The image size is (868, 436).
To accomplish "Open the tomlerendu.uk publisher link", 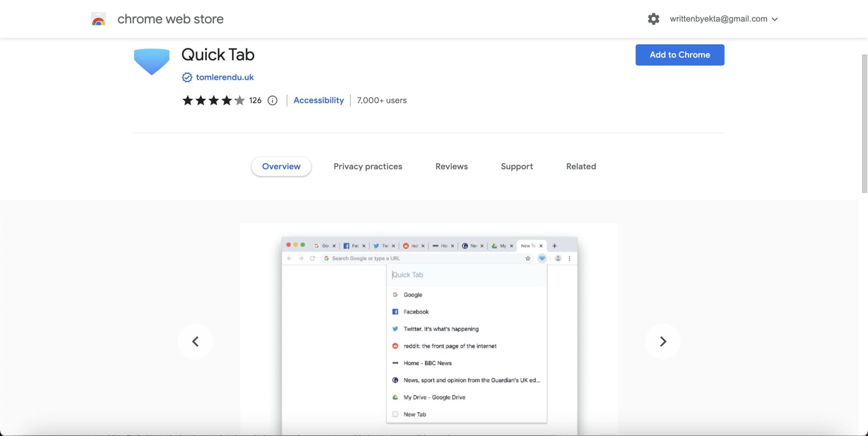I will click(225, 77).
